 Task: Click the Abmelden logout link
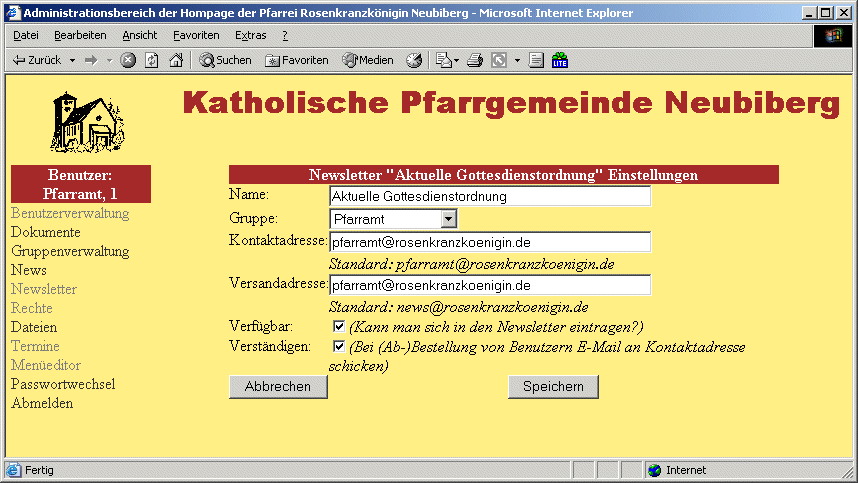click(42, 403)
